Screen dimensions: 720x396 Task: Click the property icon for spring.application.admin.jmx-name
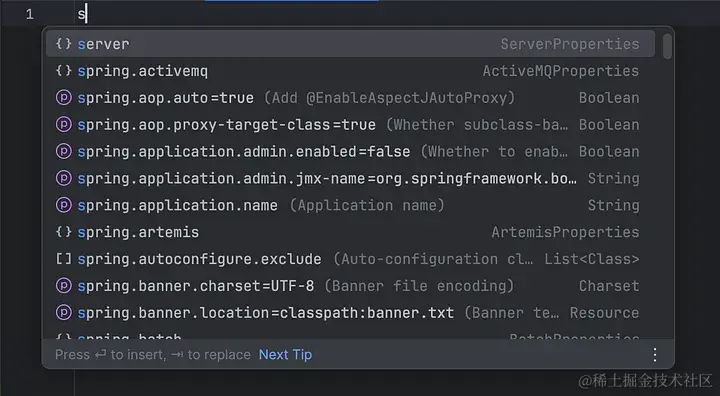64,178
